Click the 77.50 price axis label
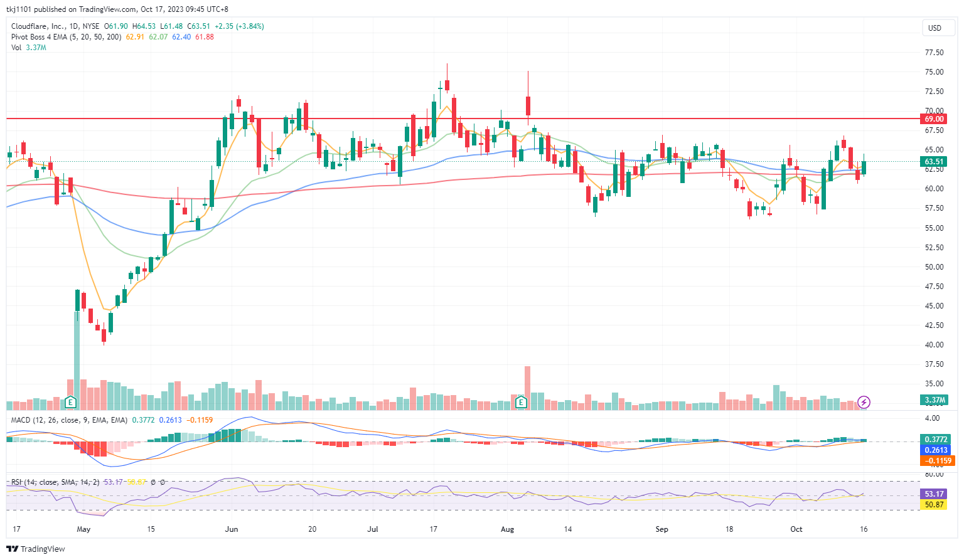 click(x=934, y=53)
